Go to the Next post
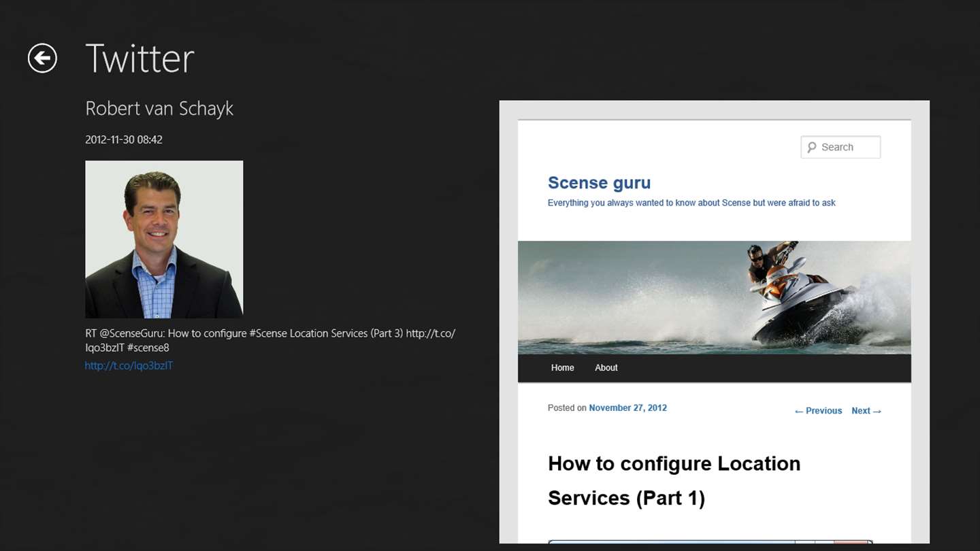Viewport: 980px width, 551px height. [x=866, y=411]
